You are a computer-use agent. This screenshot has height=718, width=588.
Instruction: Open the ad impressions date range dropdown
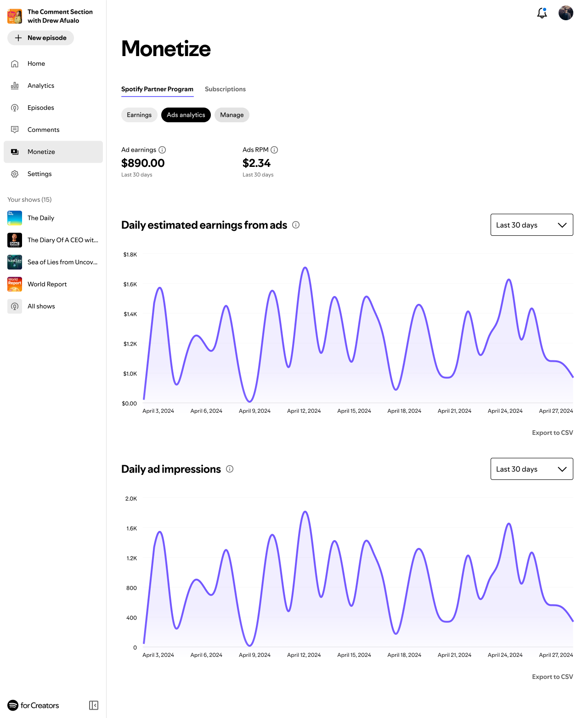[x=532, y=469]
